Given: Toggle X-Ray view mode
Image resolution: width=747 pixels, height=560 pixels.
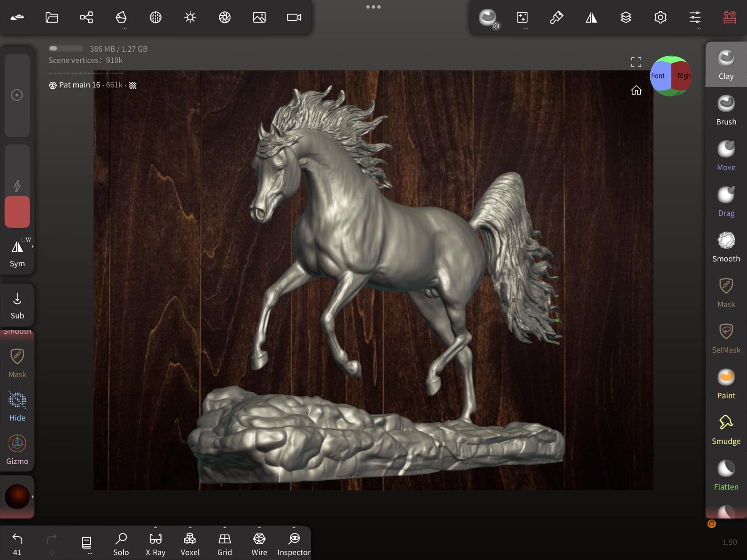Looking at the screenshot, I should click(155, 544).
